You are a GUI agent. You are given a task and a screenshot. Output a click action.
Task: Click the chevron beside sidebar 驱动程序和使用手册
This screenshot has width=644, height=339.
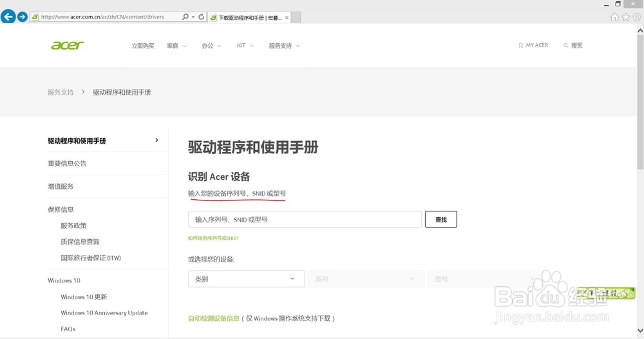click(x=156, y=140)
